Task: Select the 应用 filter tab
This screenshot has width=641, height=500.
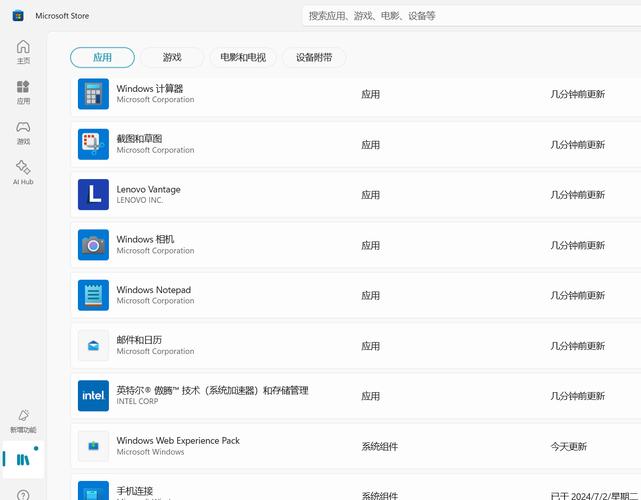Action: pos(102,57)
